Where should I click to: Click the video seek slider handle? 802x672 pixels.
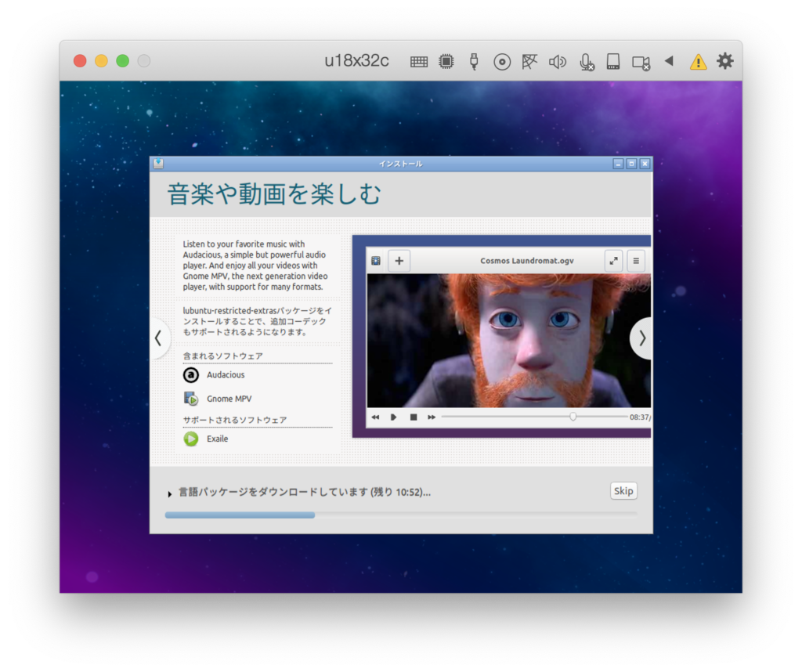pyautogui.click(x=573, y=417)
